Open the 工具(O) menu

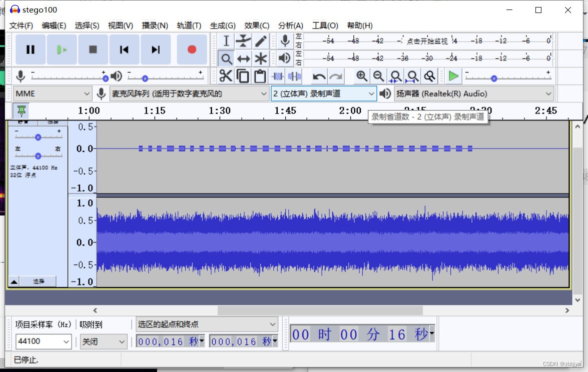click(x=325, y=25)
